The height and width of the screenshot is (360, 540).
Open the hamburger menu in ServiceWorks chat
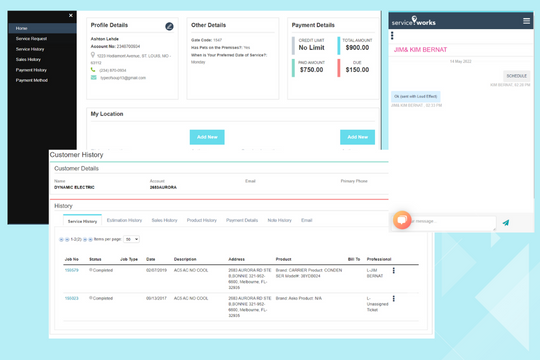(x=526, y=21)
